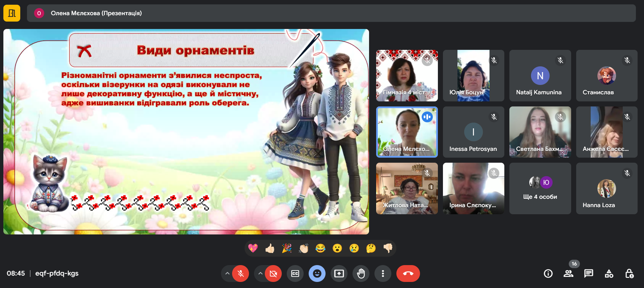Click the shared presentation slide

coord(186,132)
